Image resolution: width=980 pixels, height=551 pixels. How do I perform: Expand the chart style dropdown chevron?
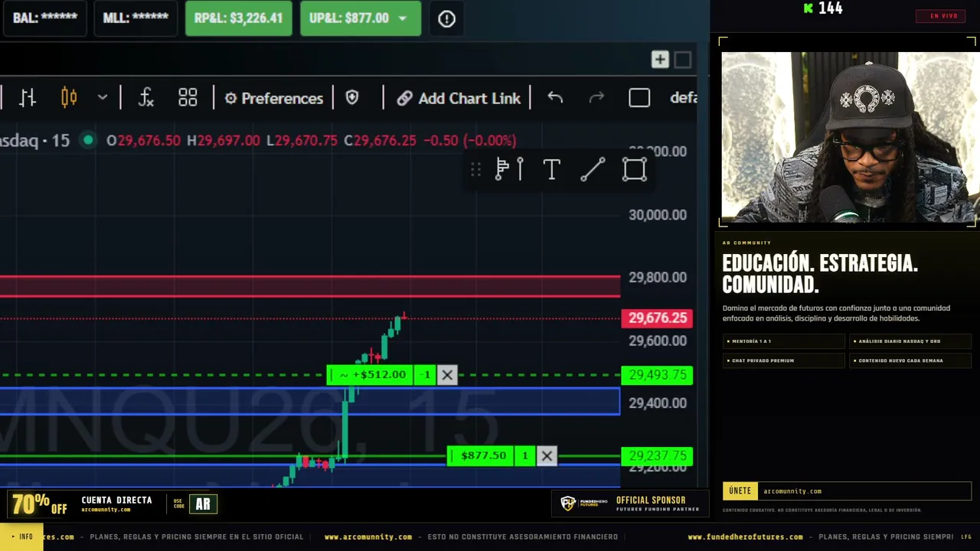tap(102, 98)
